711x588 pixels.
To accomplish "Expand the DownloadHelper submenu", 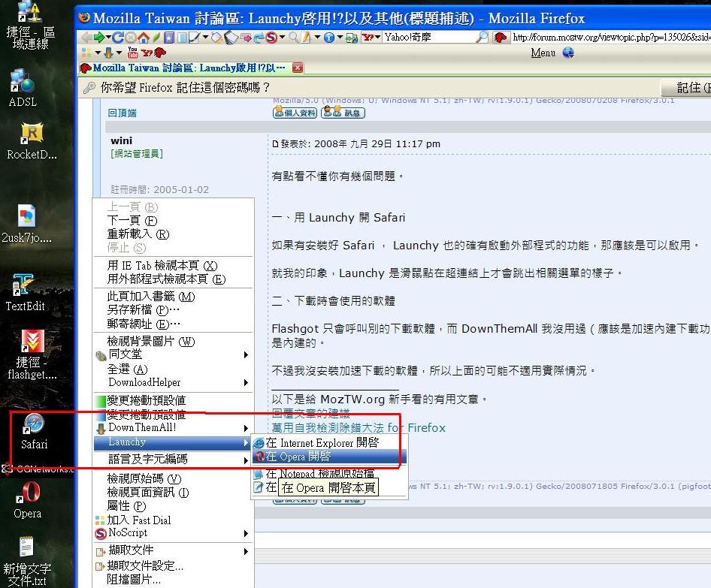I will [173, 383].
